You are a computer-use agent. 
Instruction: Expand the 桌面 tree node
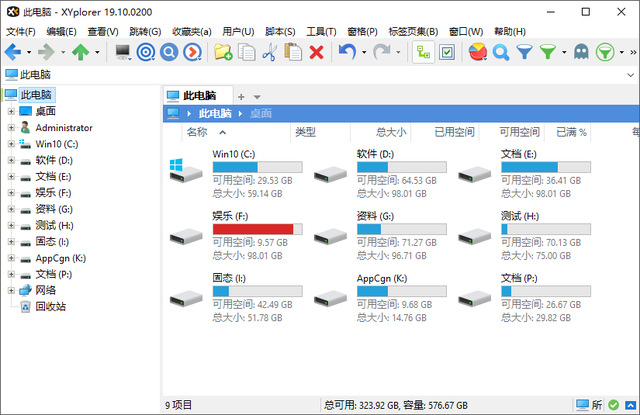[11, 111]
